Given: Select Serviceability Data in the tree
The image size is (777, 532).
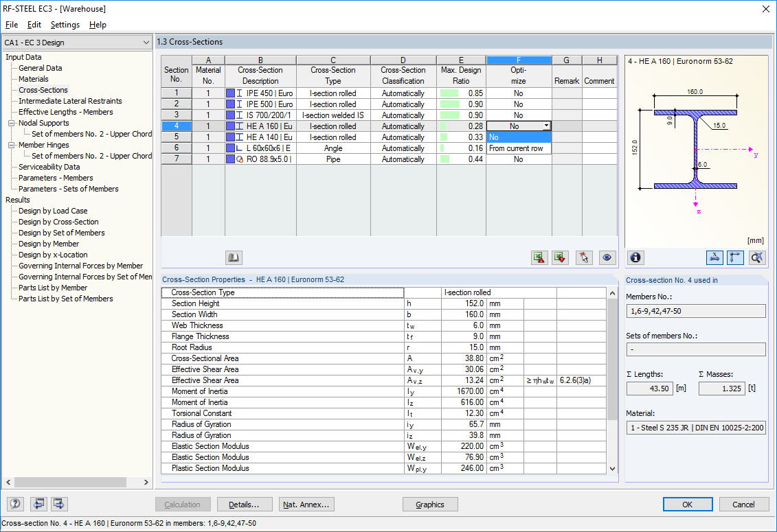Looking at the screenshot, I should [49, 167].
